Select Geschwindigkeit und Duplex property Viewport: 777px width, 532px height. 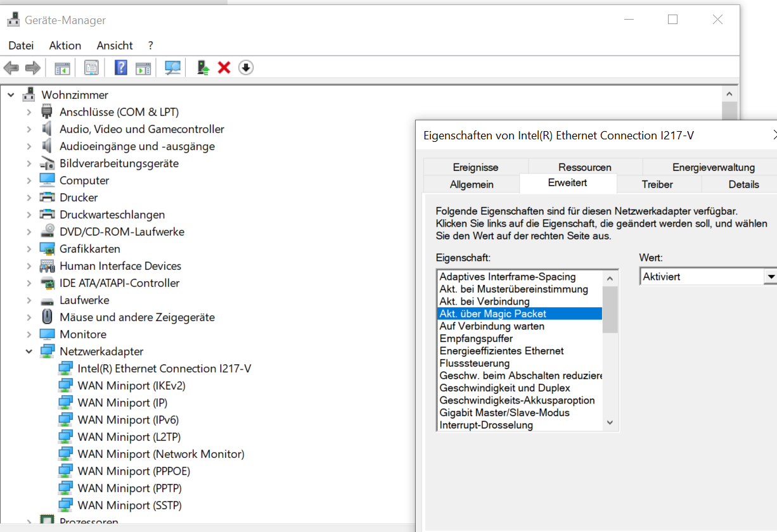[x=520, y=388]
